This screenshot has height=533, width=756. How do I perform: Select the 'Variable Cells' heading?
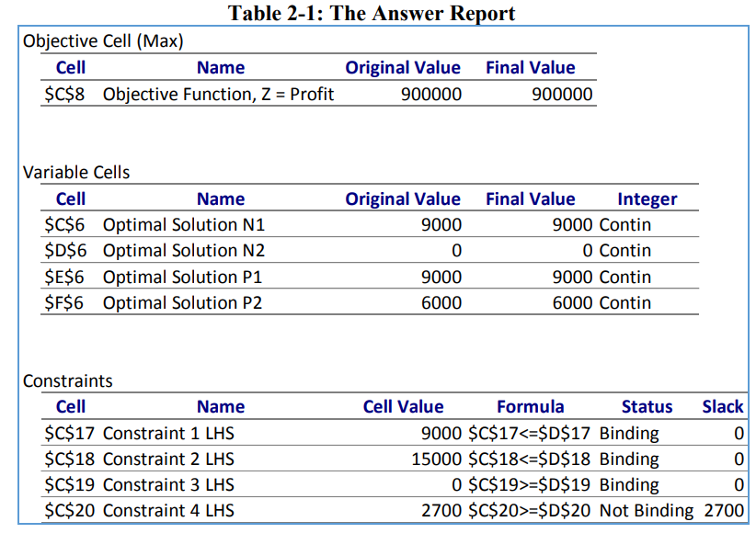click(76, 172)
